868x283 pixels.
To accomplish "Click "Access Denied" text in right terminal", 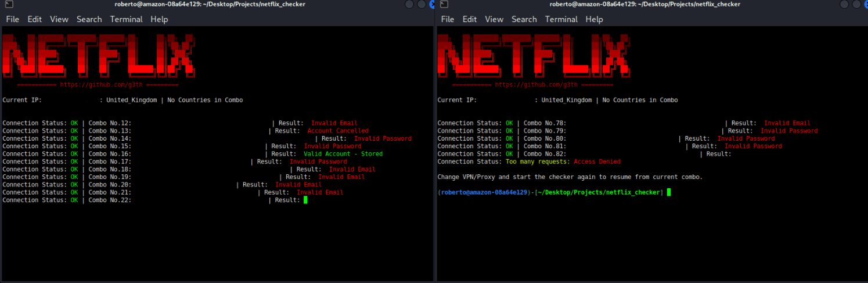I will pos(597,162).
